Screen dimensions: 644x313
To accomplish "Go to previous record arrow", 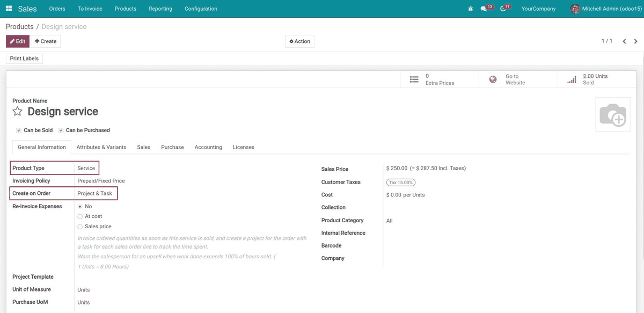I will [x=624, y=41].
